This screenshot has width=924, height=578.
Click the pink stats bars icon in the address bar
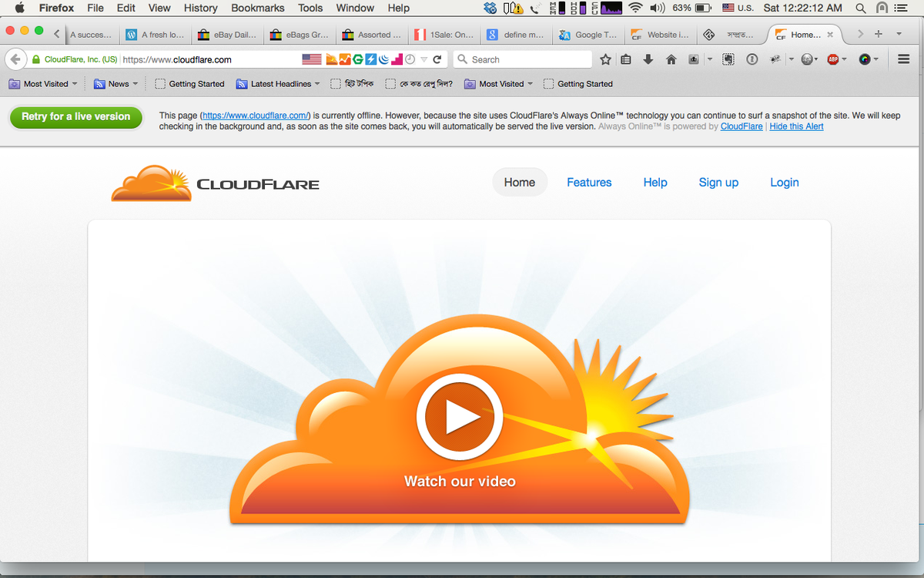(x=397, y=59)
